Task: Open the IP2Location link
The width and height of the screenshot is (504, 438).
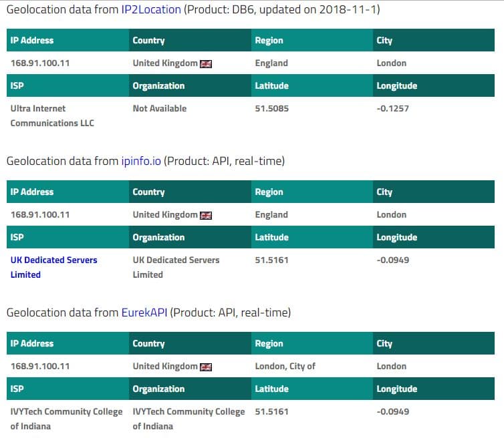Action: 151,9
